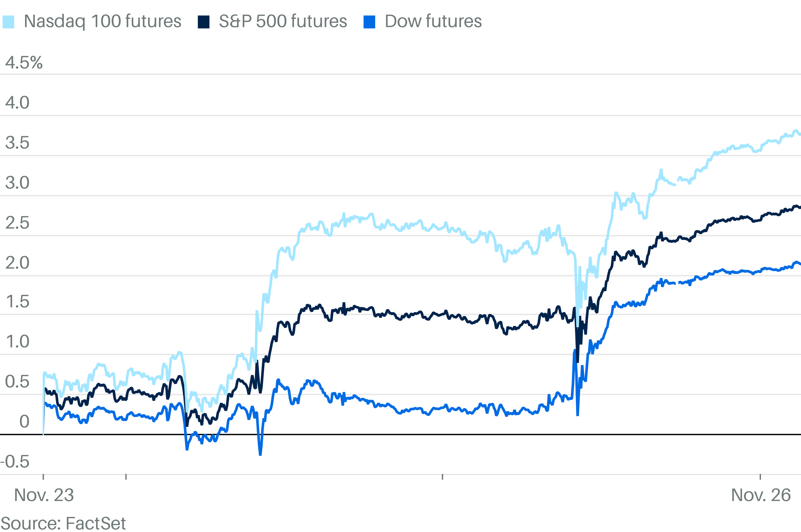The height and width of the screenshot is (532, 801).
Task: Click the 4.0 y-axis label
Action: point(17,103)
